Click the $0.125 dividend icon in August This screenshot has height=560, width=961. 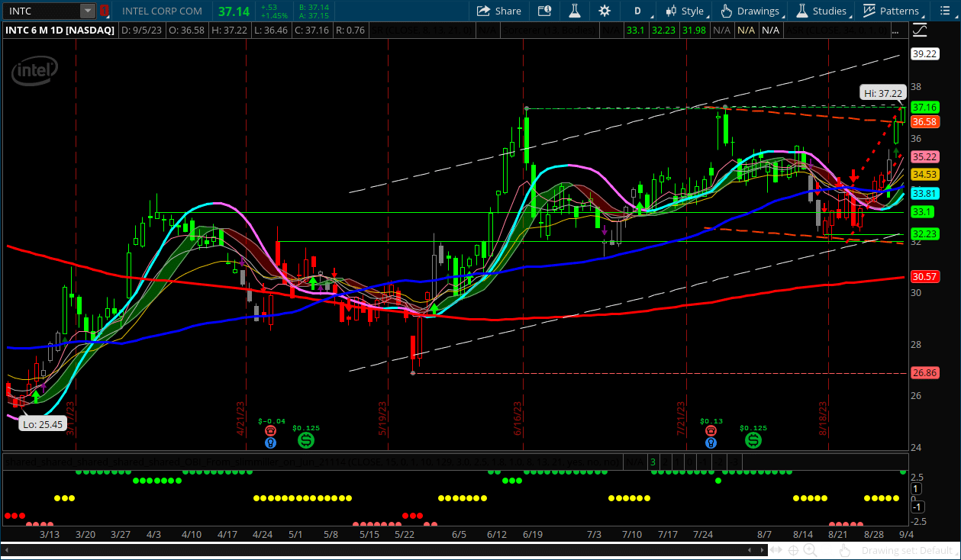[753, 440]
